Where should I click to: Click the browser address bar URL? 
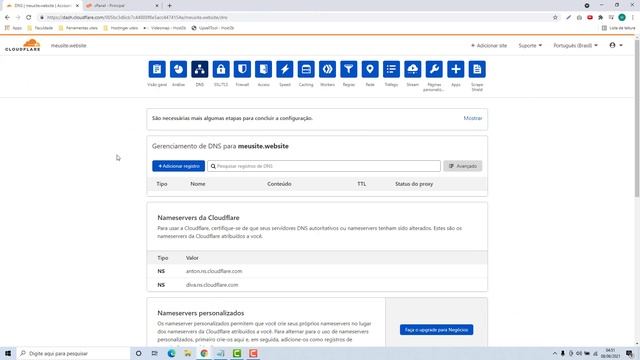point(137,18)
